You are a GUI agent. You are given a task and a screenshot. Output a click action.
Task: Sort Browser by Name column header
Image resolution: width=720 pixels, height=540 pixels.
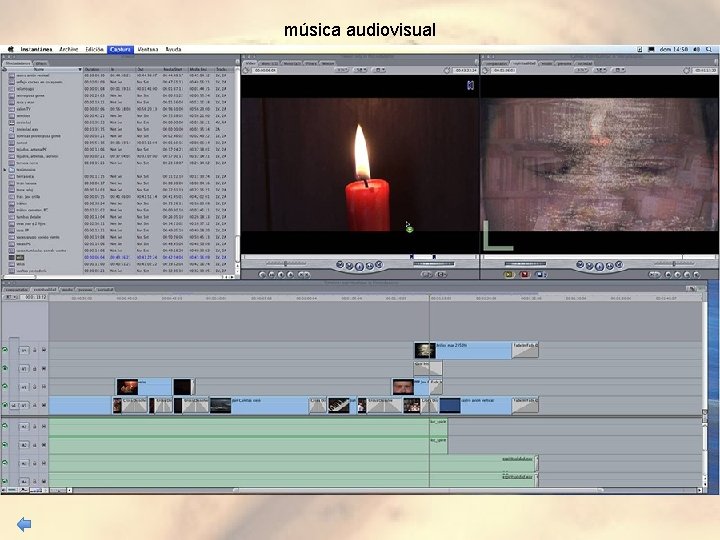pyautogui.click(x=39, y=69)
